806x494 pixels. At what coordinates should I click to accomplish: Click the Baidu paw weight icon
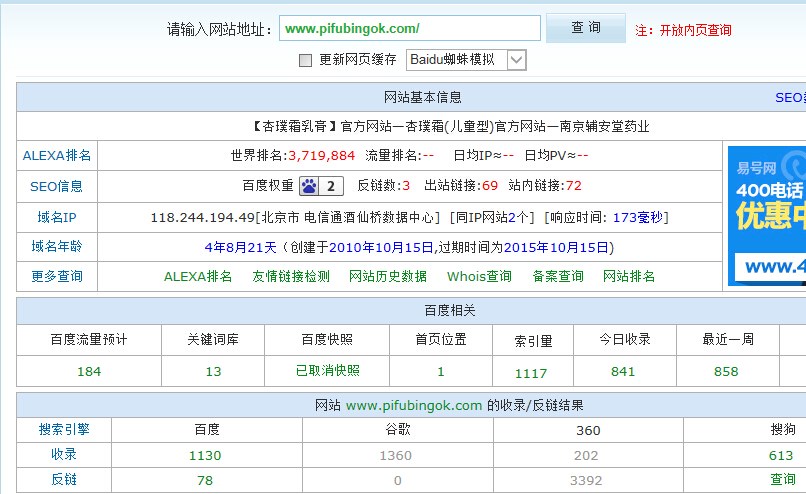pos(309,186)
